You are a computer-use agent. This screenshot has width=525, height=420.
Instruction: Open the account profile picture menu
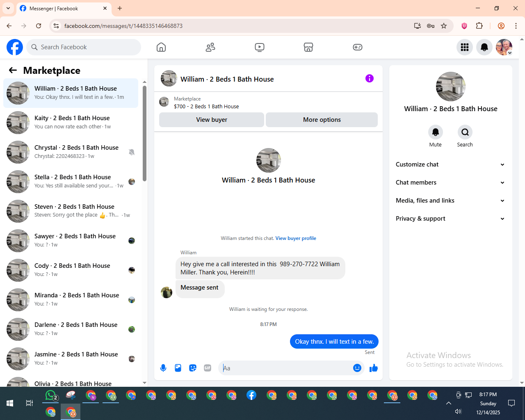coord(504,47)
